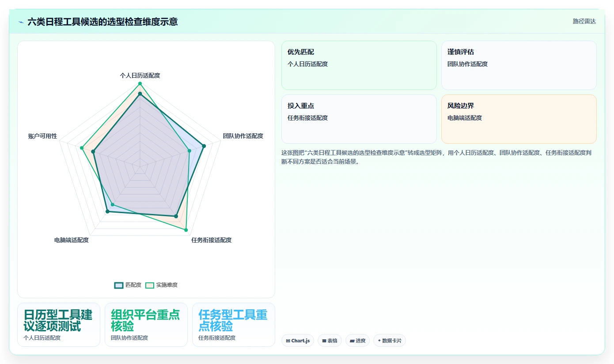Screen dimensions: 614x364
Task: Open the 谨慎评估 card
Action: coord(519,65)
